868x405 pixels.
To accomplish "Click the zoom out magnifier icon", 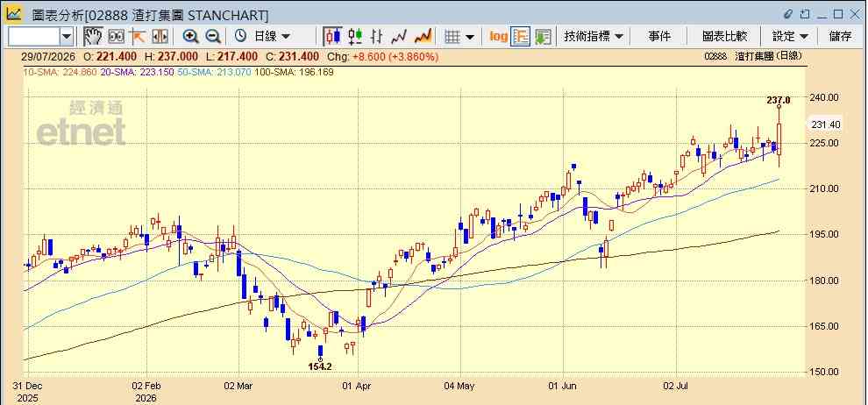I will [213, 37].
